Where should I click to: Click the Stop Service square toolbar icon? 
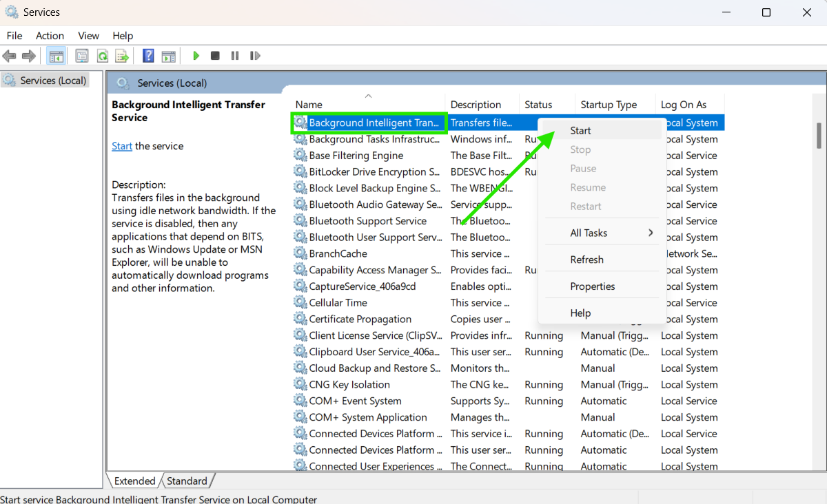click(x=215, y=56)
